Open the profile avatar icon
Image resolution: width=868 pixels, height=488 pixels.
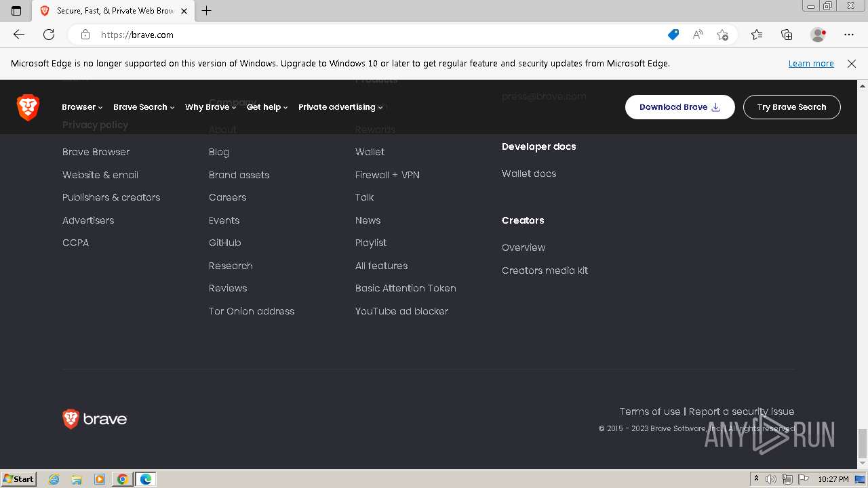818,35
